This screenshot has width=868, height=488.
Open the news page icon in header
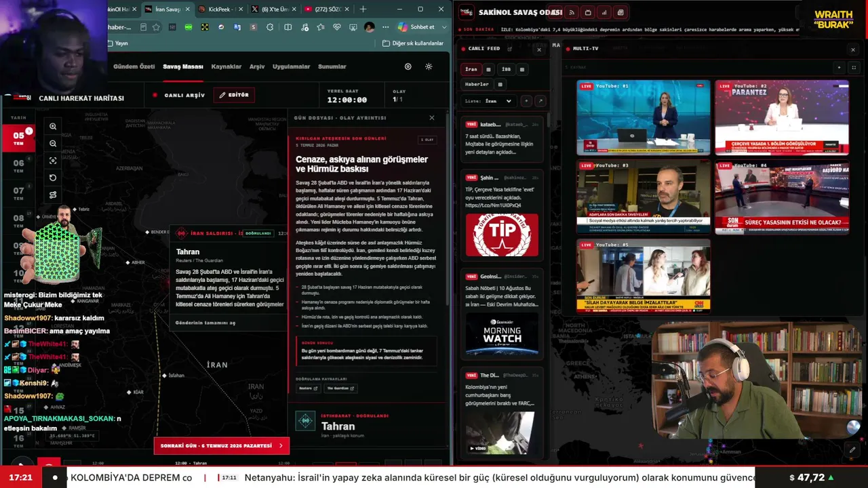click(x=620, y=12)
